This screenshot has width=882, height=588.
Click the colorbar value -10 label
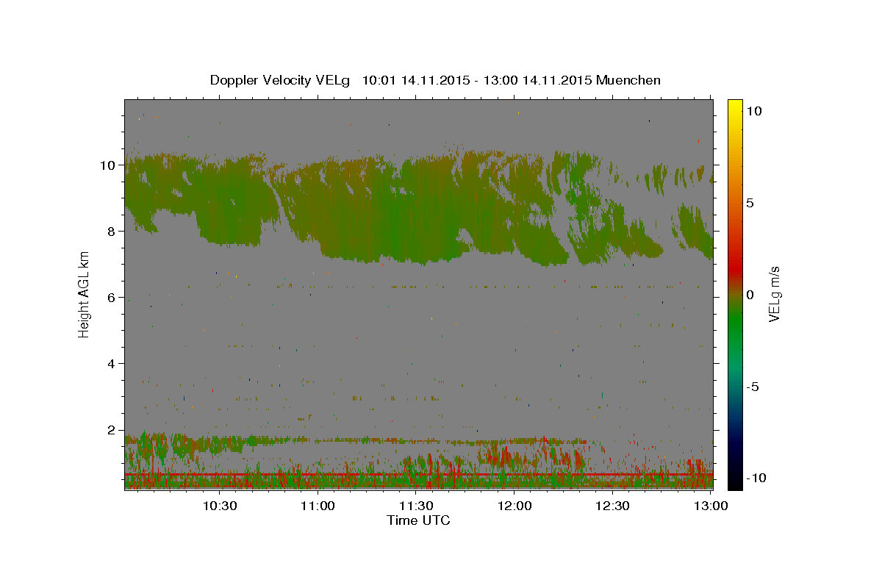[756, 478]
